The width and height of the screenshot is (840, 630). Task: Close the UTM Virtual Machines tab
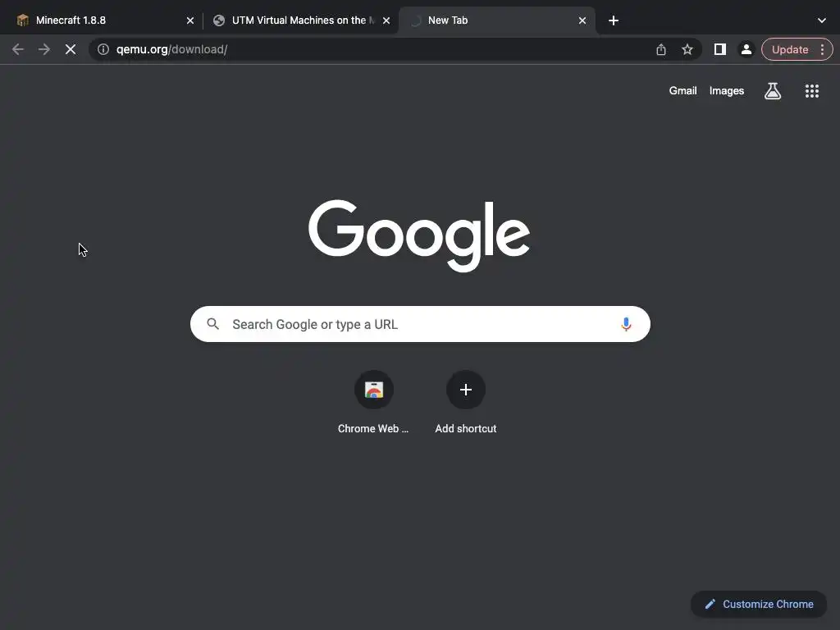(386, 21)
